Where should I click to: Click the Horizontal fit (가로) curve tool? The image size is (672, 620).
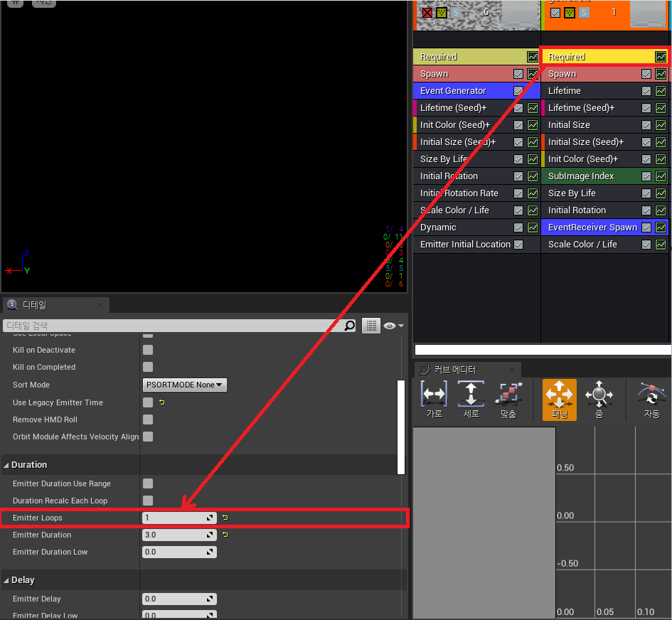[x=434, y=400]
